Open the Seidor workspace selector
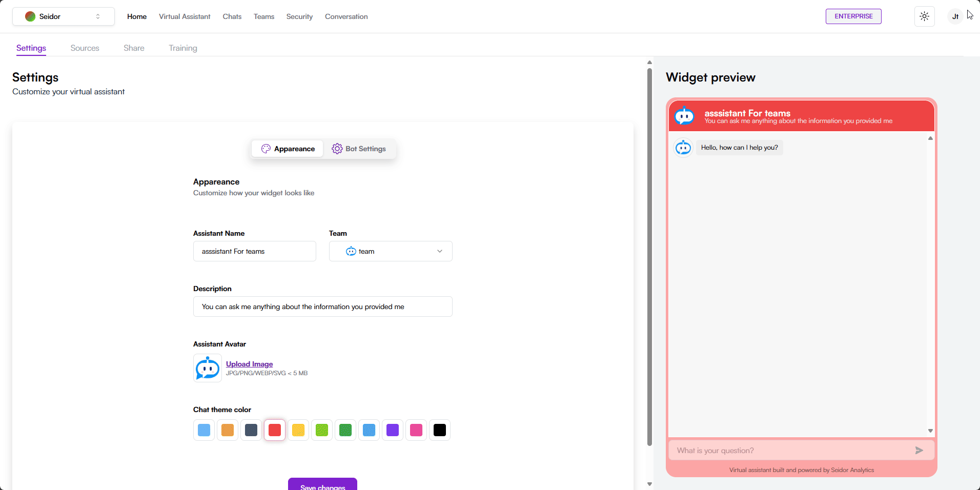 [64, 16]
